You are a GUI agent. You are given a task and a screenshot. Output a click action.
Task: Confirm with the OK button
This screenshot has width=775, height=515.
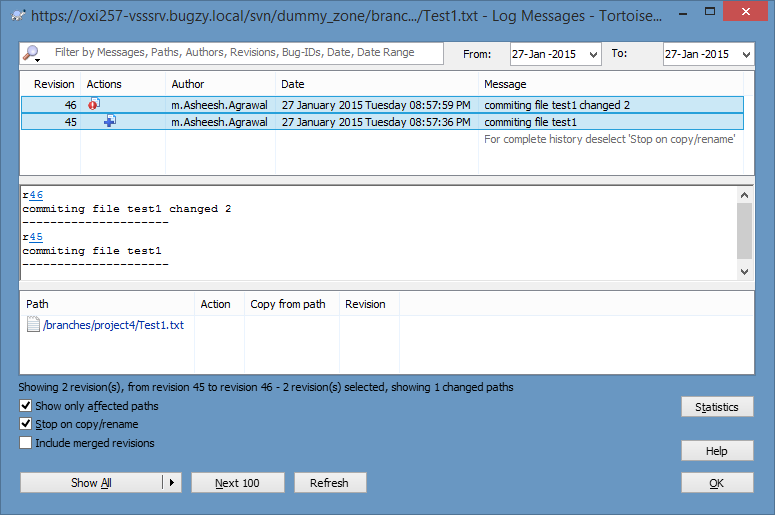pos(717,483)
